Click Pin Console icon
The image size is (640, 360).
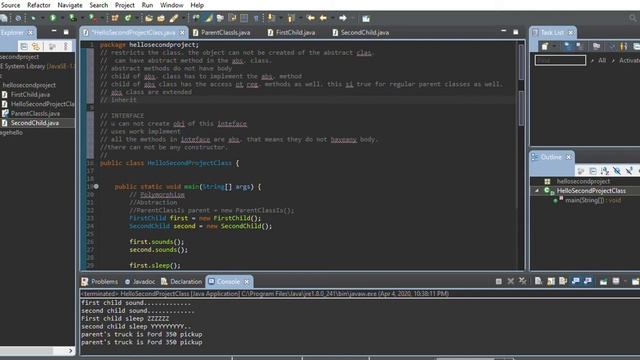[x=603, y=281]
